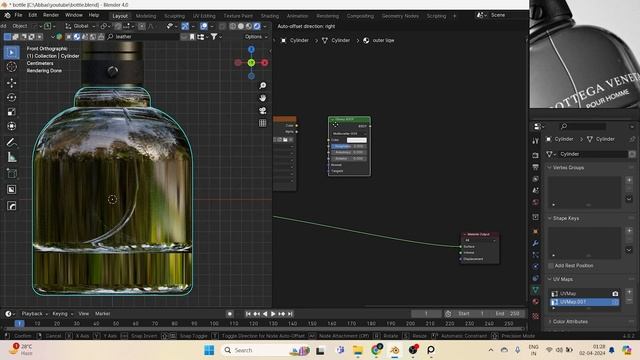The height and width of the screenshot is (360, 640).
Task: Open Vertex Groups specials down-arrow menu
Action: [629, 199]
